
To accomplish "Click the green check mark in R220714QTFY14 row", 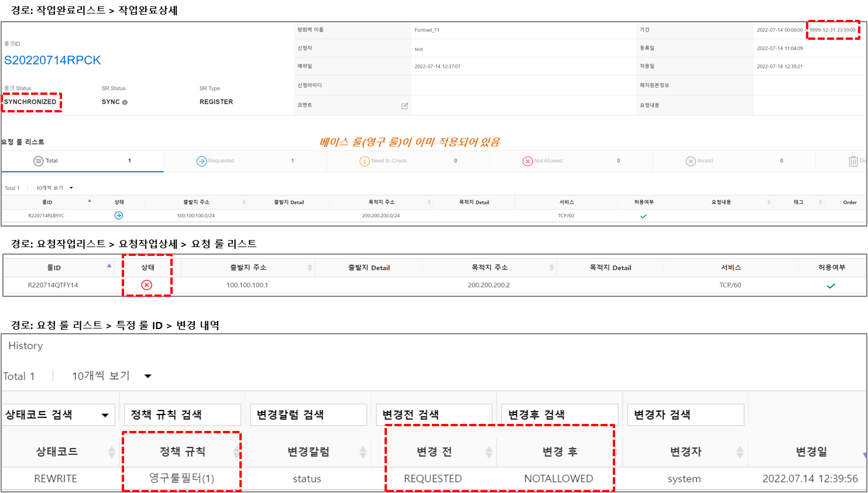I will click(x=831, y=286).
